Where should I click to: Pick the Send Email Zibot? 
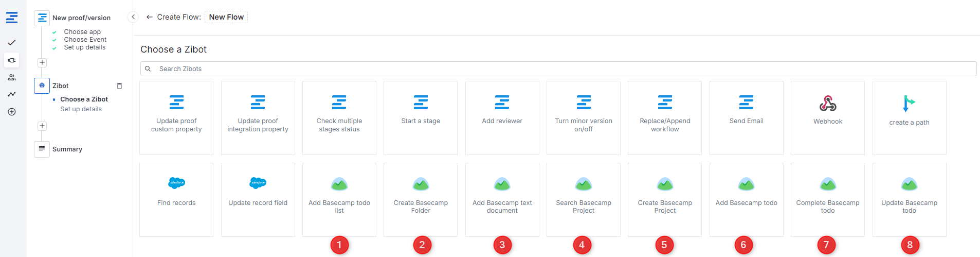click(746, 117)
